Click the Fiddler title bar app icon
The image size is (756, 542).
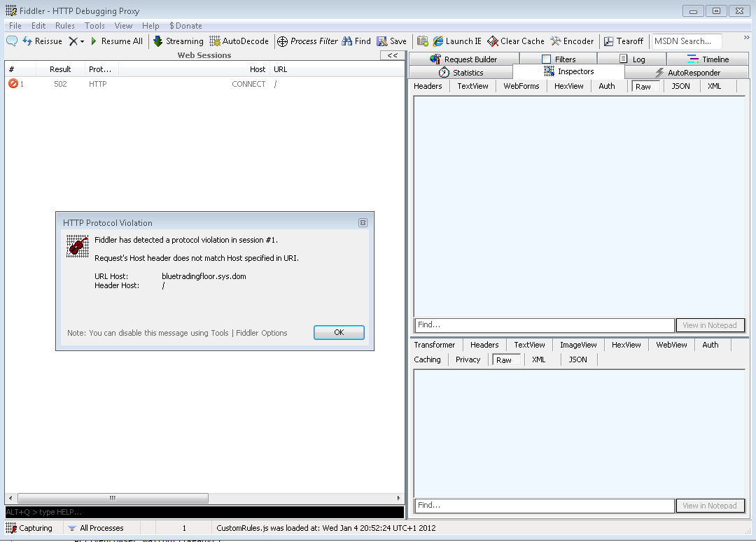coord(11,10)
